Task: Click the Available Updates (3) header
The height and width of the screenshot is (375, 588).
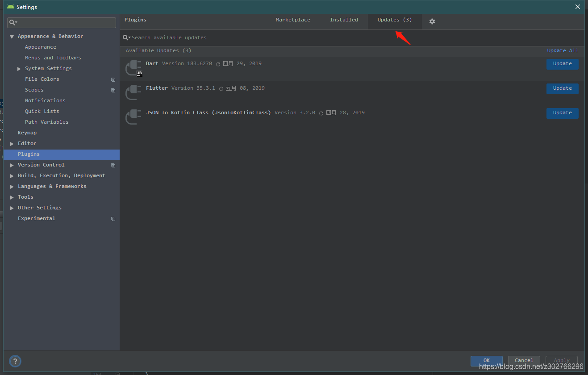Action: [x=158, y=51]
